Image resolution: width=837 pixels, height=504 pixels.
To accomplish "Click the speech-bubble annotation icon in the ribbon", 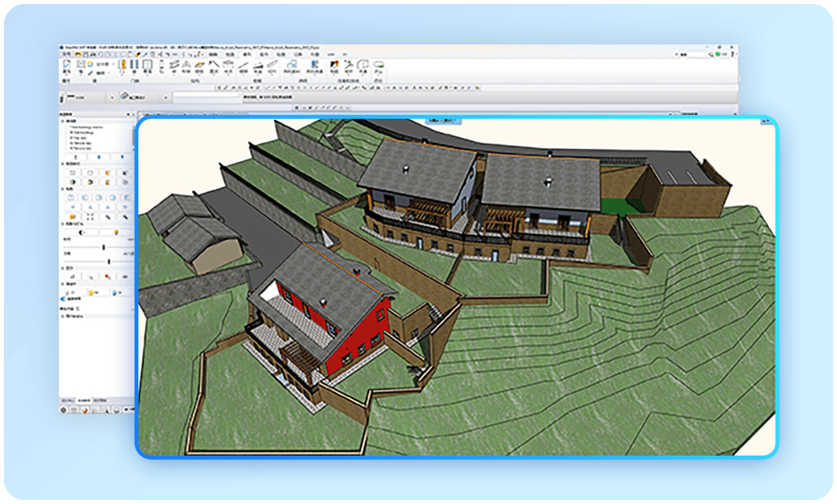I will click(x=362, y=64).
